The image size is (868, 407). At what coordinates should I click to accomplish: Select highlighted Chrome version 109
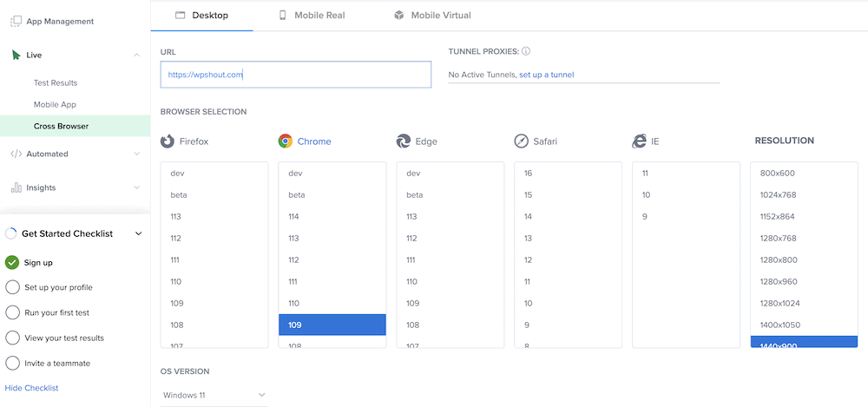[x=332, y=325]
